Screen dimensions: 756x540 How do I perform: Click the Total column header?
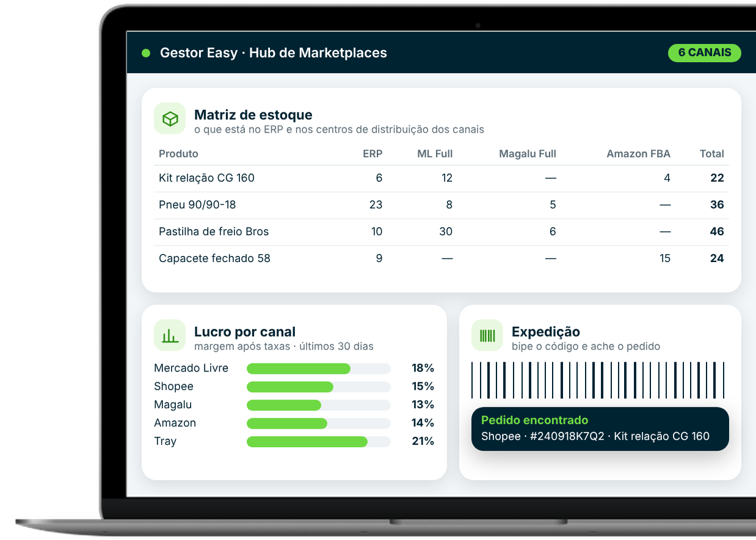point(712,154)
